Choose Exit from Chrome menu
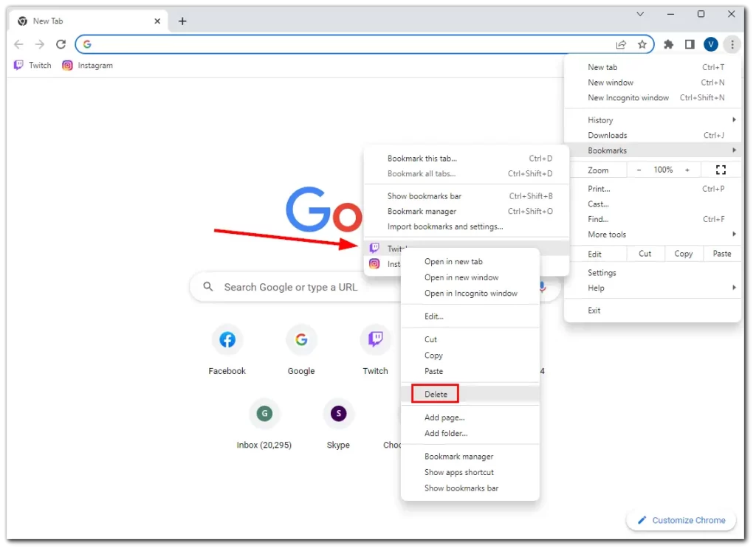This screenshot has height=551, width=756. [653, 311]
